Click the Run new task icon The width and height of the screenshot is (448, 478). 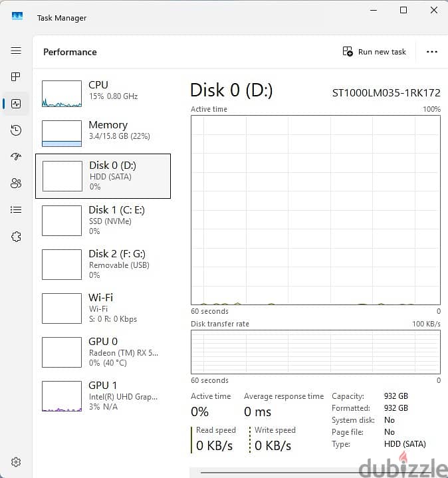(x=348, y=51)
